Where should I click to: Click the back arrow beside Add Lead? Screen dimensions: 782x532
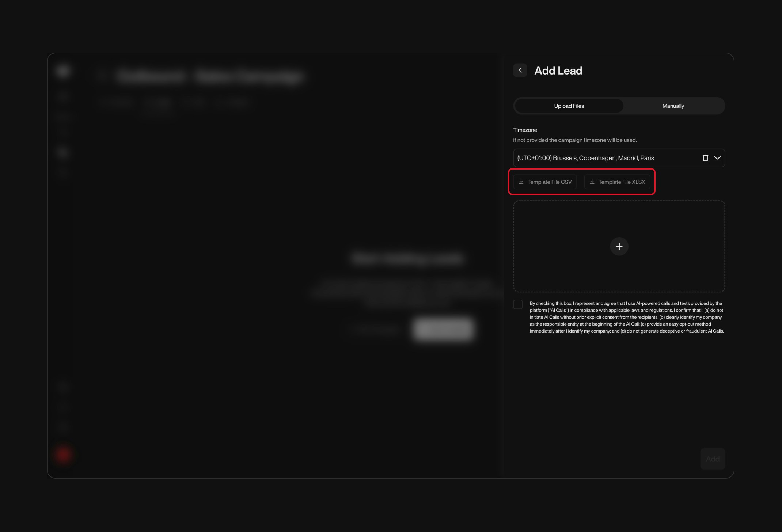click(520, 70)
